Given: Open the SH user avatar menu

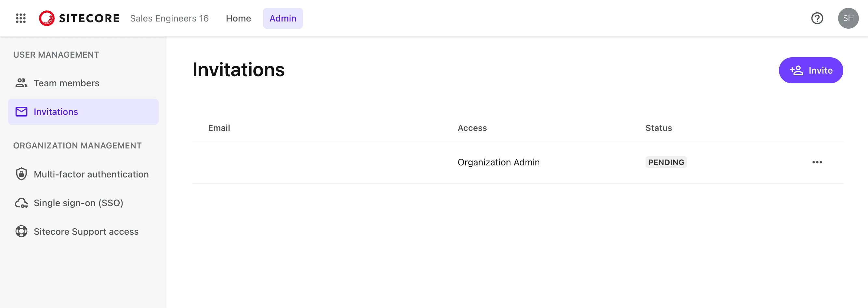Looking at the screenshot, I should click(x=848, y=18).
